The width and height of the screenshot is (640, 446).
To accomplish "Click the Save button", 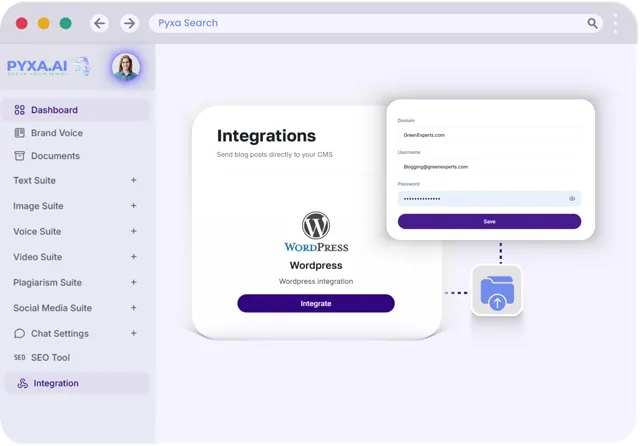I will (489, 222).
